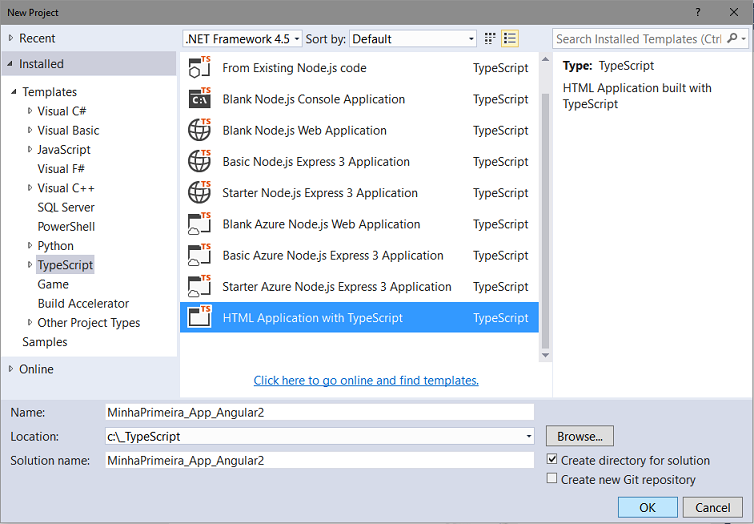The height and width of the screenshot is (524, 754).
Task: Click the Browse... button
Action: tap(579, 436)
